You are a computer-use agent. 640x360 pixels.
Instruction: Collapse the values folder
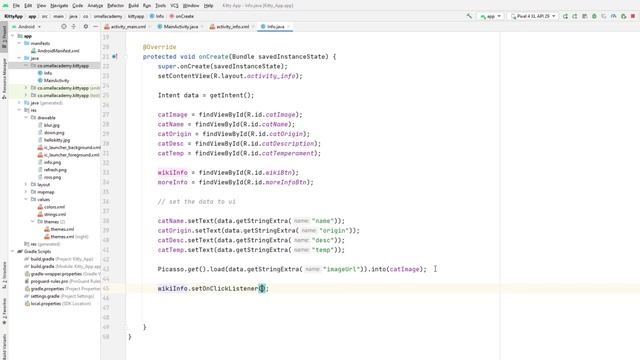point(26,199)
